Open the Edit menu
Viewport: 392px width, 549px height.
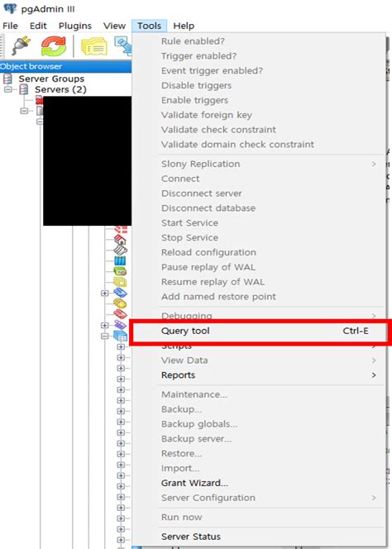[38, 26]
